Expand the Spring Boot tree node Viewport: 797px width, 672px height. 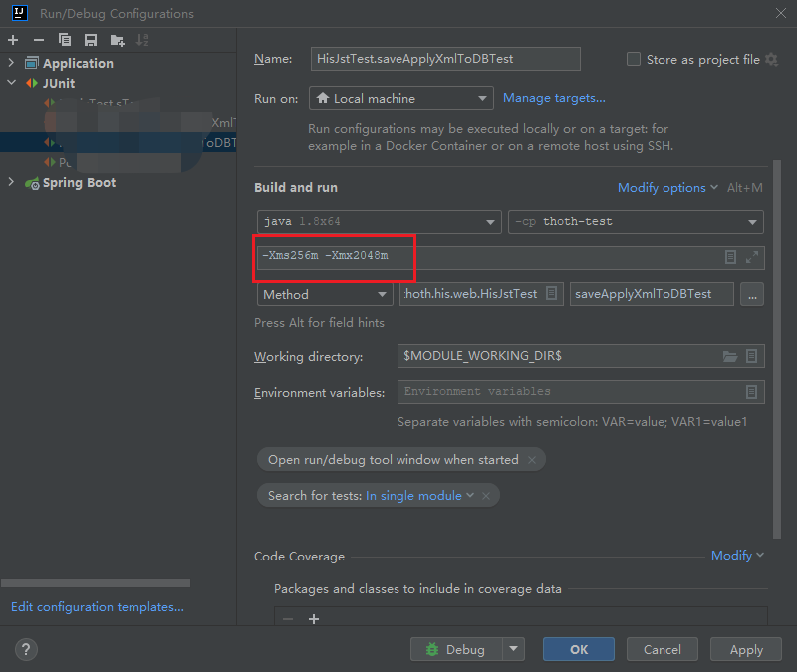click(x=11, y=182)
